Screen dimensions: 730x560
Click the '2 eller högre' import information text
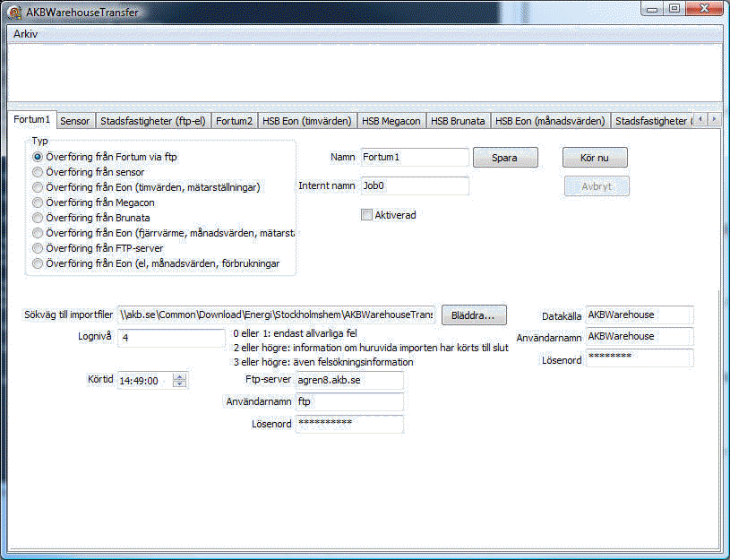(x=371, y=348)
